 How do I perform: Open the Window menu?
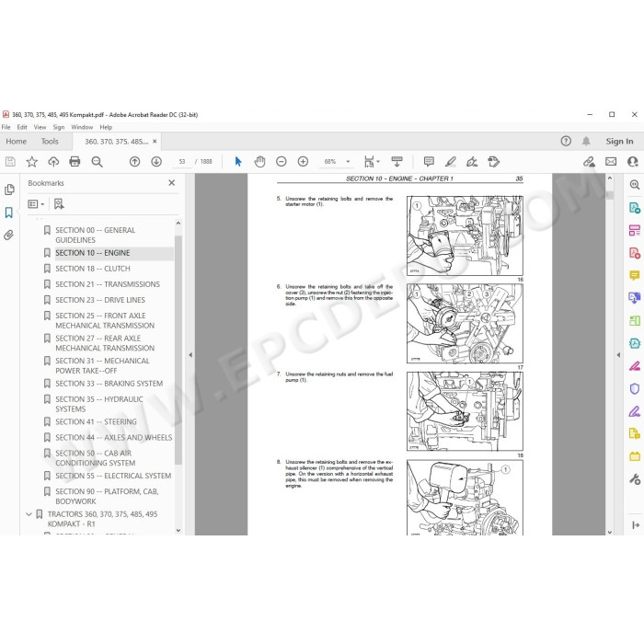click(x=82, y=127)
